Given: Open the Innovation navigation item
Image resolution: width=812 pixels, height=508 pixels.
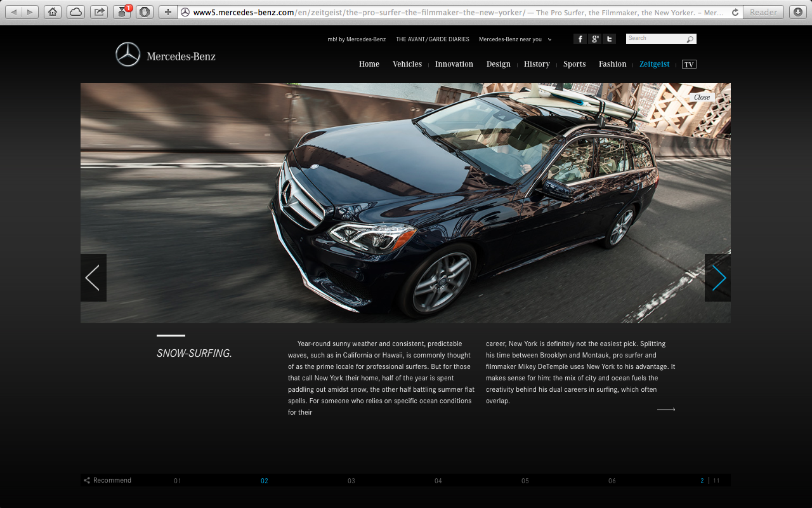Looking at the screenshot, I should pos(454,64).
